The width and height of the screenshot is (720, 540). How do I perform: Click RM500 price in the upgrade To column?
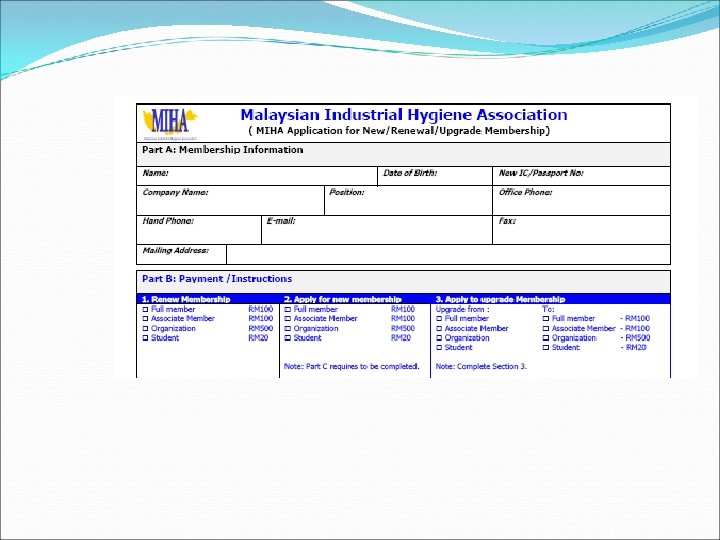(638, 338)
